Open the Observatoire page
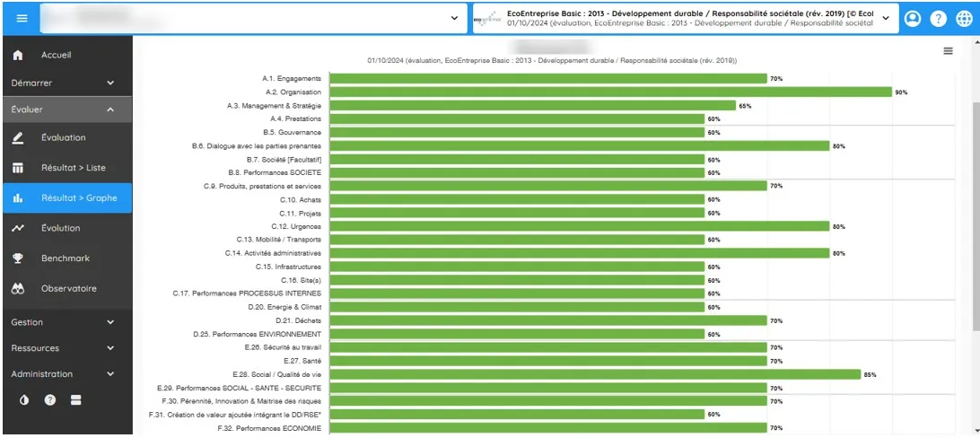The height and width of the screenshot is (438, 980). click(68, 289)
